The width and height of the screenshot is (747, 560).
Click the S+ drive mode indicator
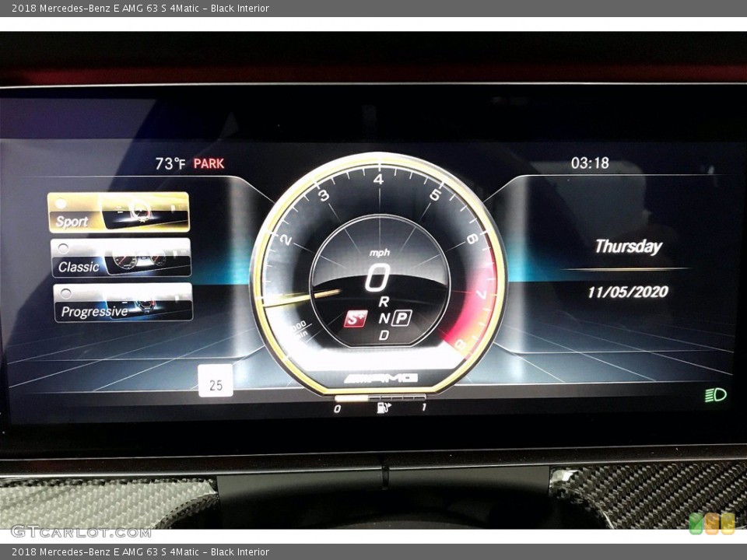356,319
